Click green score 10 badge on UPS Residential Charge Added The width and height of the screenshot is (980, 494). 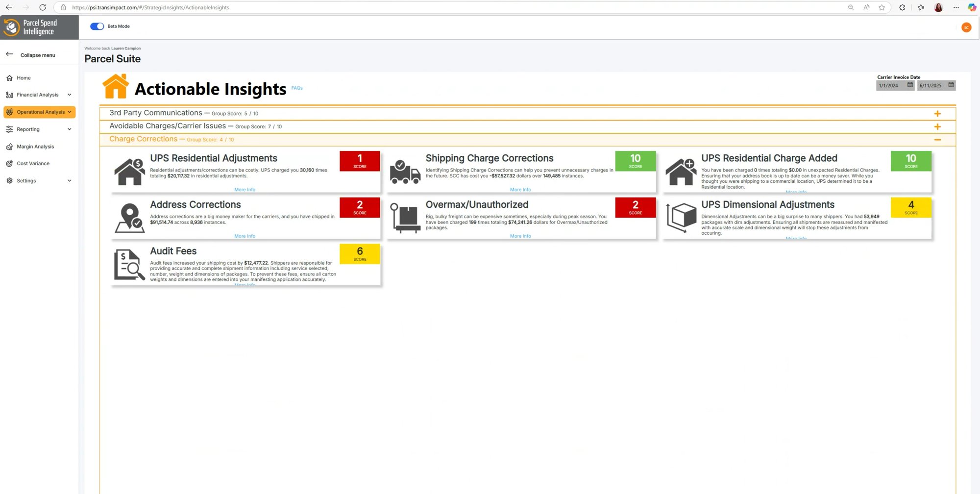911,161
